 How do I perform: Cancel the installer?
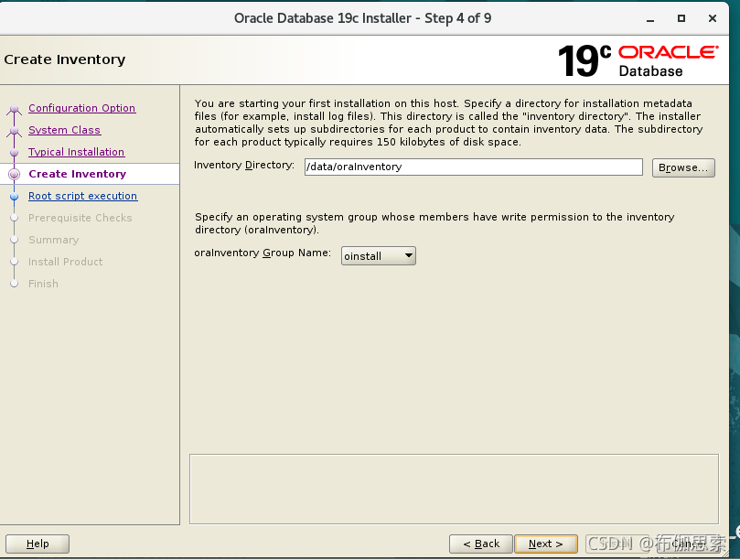click(689, 544)
